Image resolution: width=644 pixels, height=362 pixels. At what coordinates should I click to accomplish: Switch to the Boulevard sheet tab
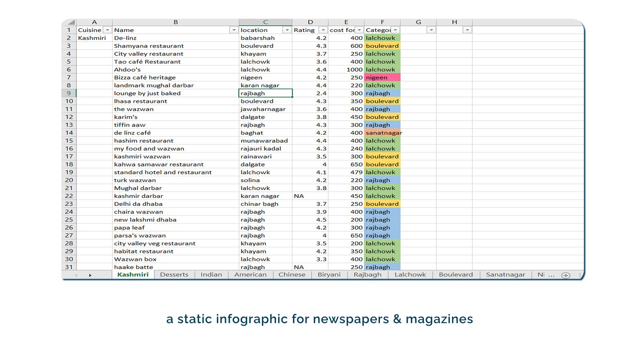pyautogui.click(x=456, y=275)
